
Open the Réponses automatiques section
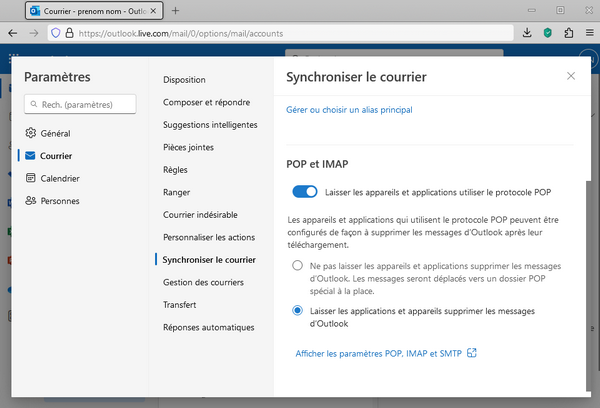(208, 327)
